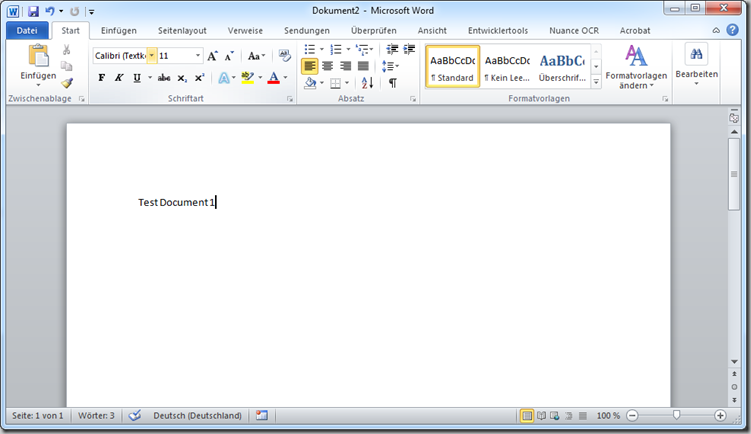This screenshot has height=434, width=751.
Task: Click Formatvorlagen ändern button
Action: coord(636,67)
